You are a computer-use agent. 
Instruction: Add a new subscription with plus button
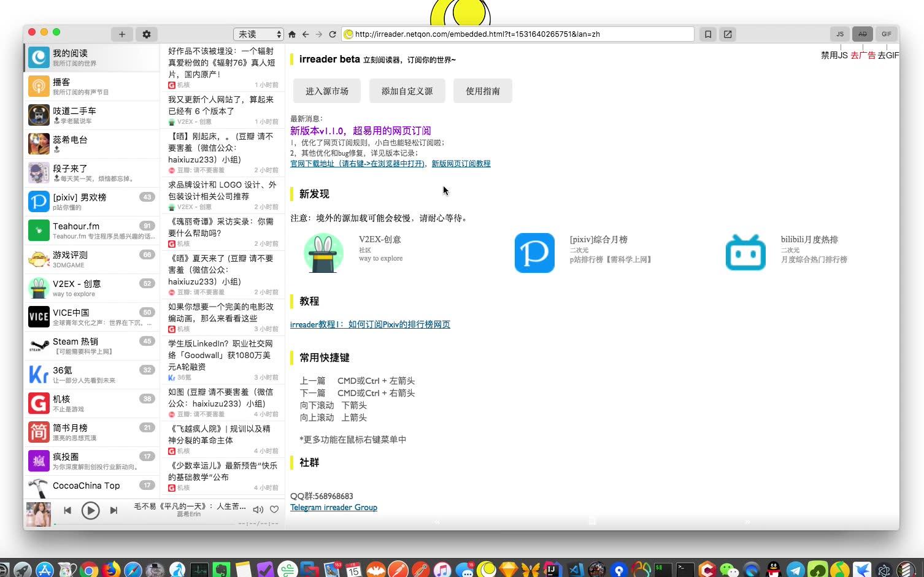pyautogui.click(x=121, y=34)
